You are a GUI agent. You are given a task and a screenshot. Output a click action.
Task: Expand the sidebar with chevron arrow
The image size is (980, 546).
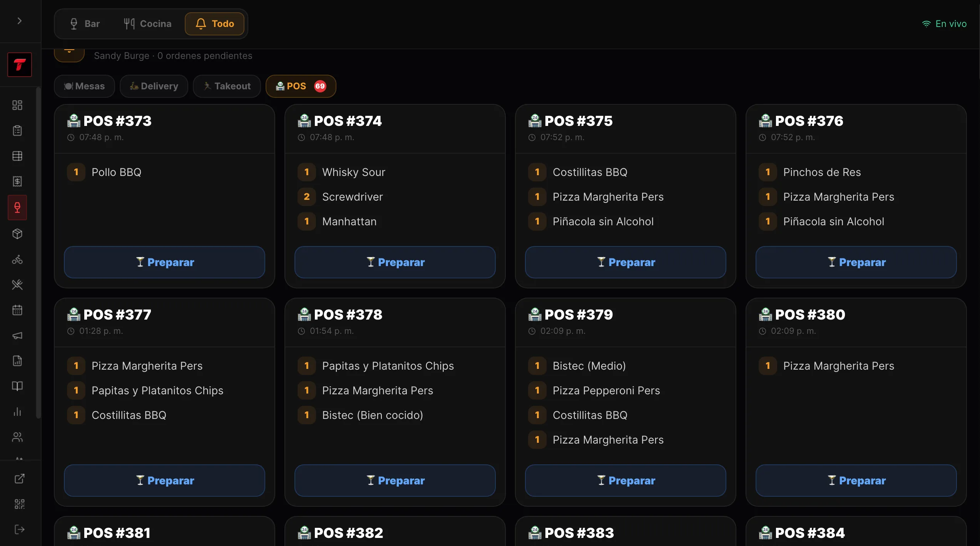[x=20, y=21]
